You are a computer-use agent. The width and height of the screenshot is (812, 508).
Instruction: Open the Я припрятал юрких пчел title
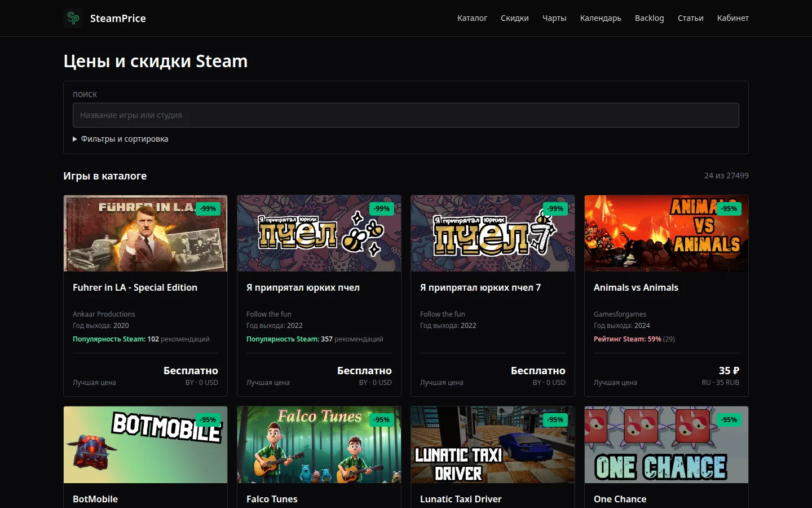pos(303,287)
